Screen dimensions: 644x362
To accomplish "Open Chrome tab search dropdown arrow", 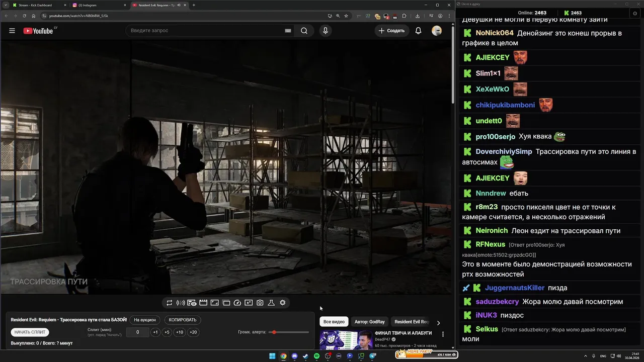I will pyautogui.click(x=5, y=5).
